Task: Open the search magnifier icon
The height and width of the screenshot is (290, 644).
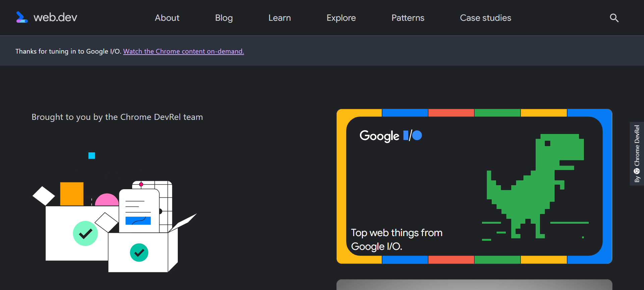Action: (x=614, y=18)
